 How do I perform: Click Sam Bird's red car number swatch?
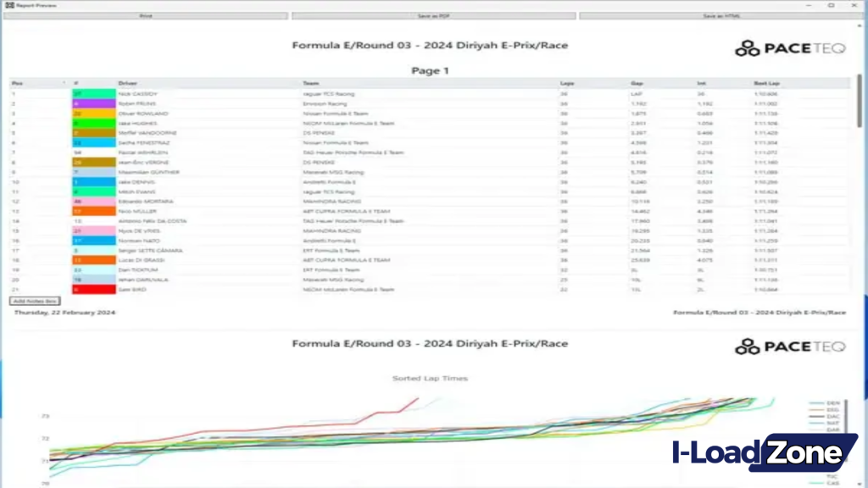(93, 289)
